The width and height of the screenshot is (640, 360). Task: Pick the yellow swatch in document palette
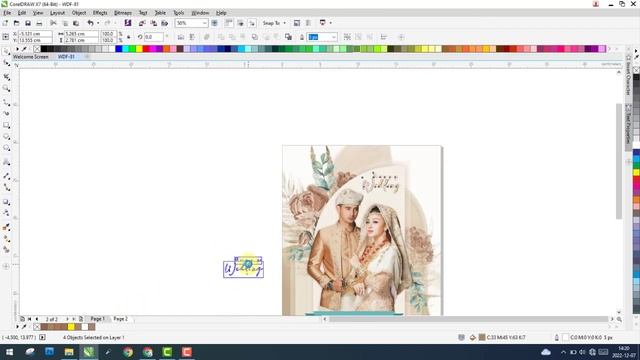pos(71,327)
